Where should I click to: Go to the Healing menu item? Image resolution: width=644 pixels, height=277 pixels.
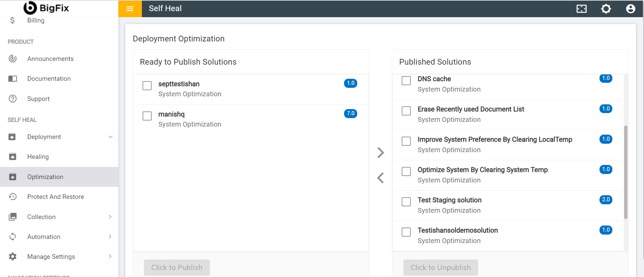38,157
